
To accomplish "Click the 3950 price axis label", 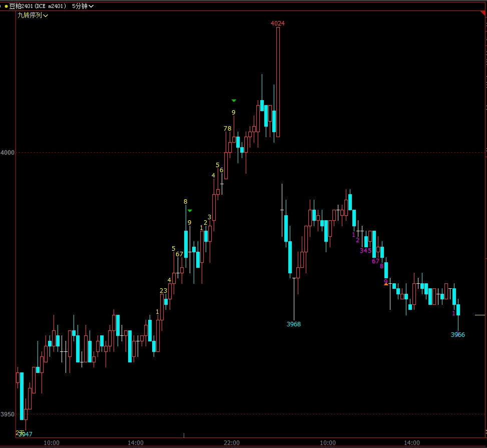I will [x=8, y=414].
